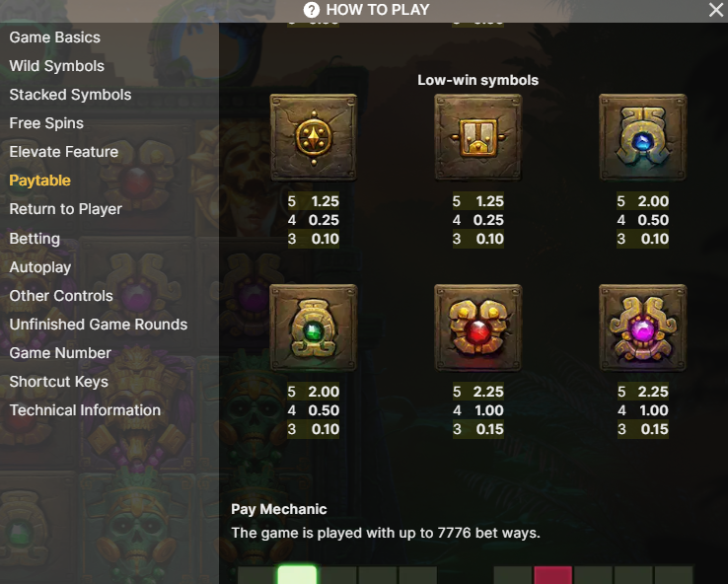Image resolution: width=728 pixels, height=584 pixels.
Task: Open the Autoplay help topic
Action: coord(39,267)
